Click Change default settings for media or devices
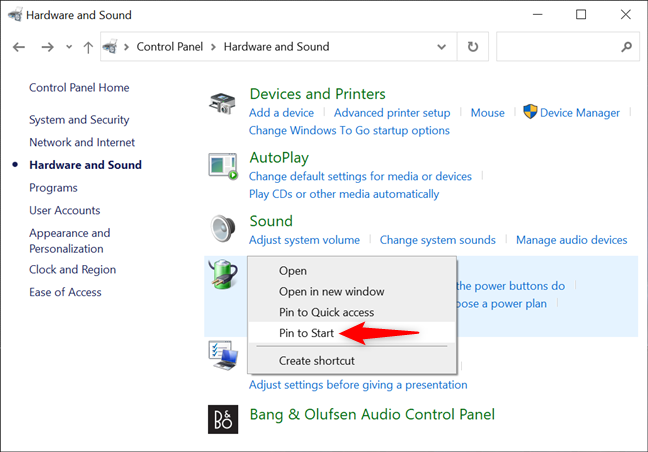648x452 pixels. point(360,176)
